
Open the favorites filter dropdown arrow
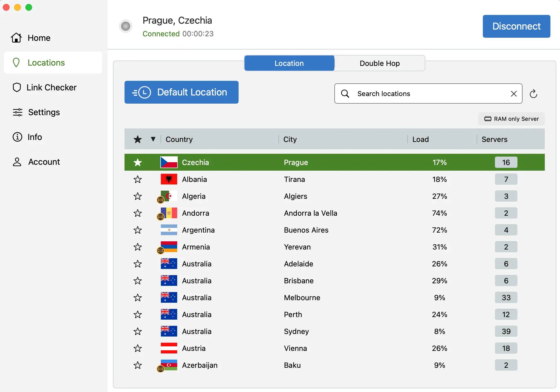[153, 139]
